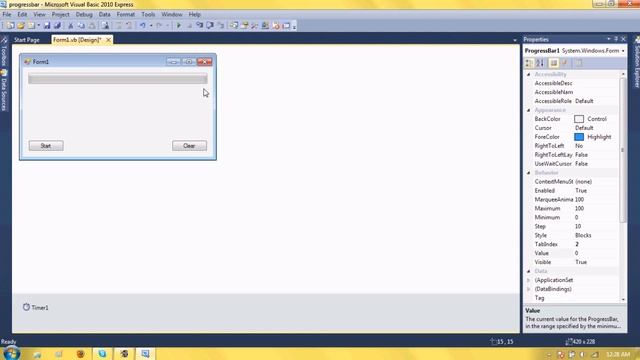Open the Toolbox side tab
This screenshot has width=640, height=360.
pyautogui.click(x=4, y=51)
